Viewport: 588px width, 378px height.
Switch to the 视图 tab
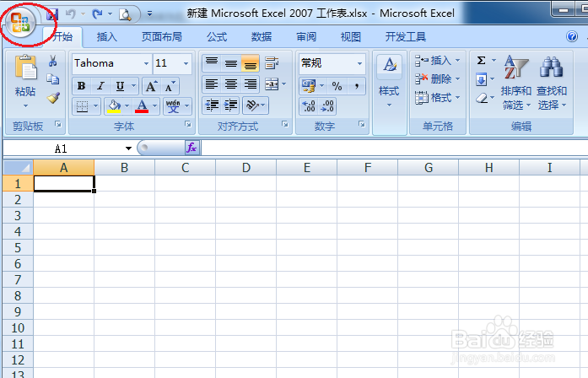[351, 37]
